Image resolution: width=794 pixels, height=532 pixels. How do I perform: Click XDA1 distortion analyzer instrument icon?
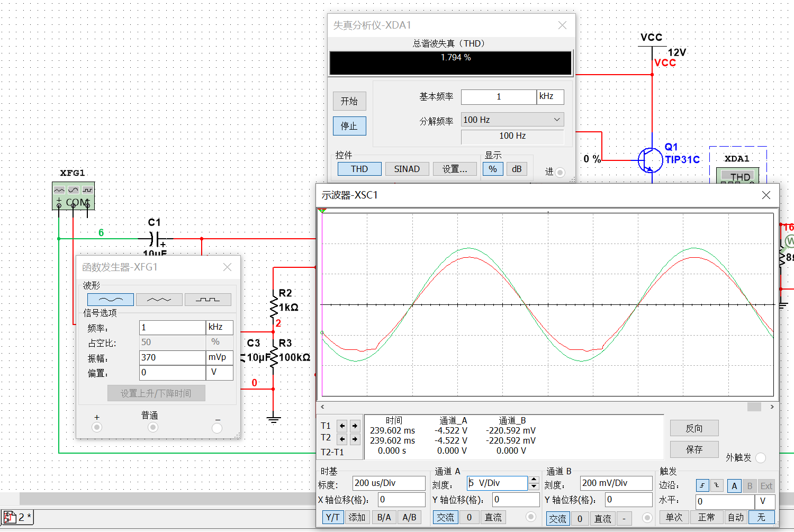pos(738,175)
